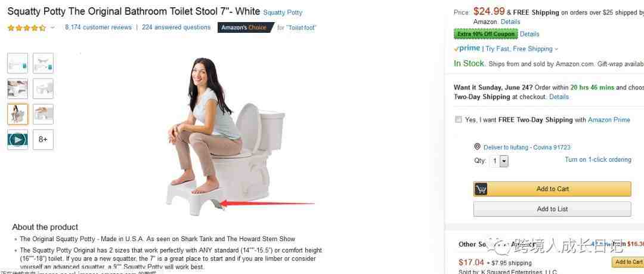Click the Amazon's Choice badge

[246, 27]
